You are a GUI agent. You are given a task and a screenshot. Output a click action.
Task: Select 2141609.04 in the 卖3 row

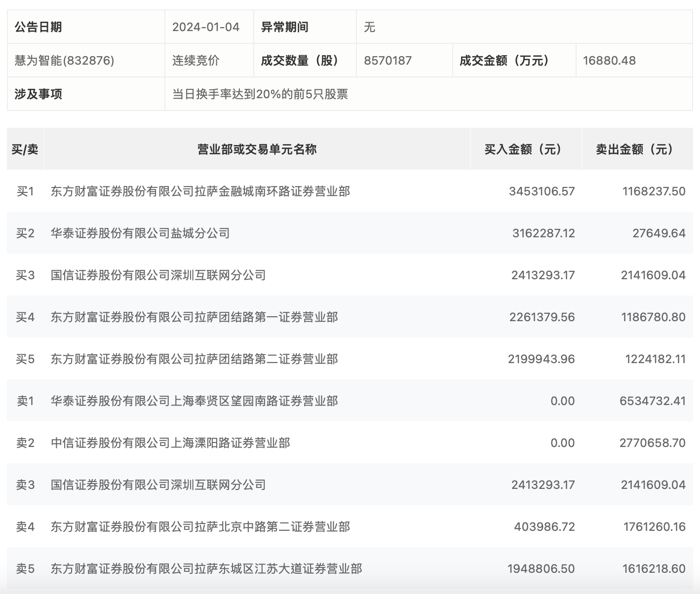[654, 484]
